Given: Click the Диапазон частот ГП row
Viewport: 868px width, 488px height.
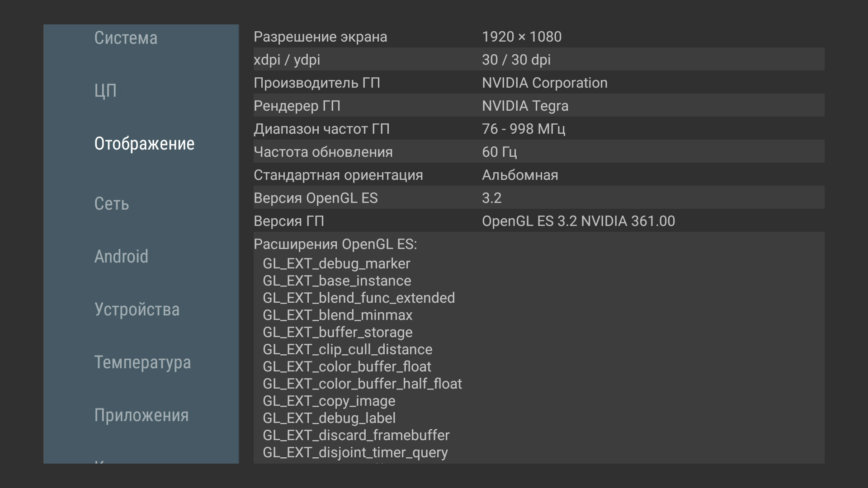Looking at the screenshot, I should pyautogui.click(x=538, y=129).
